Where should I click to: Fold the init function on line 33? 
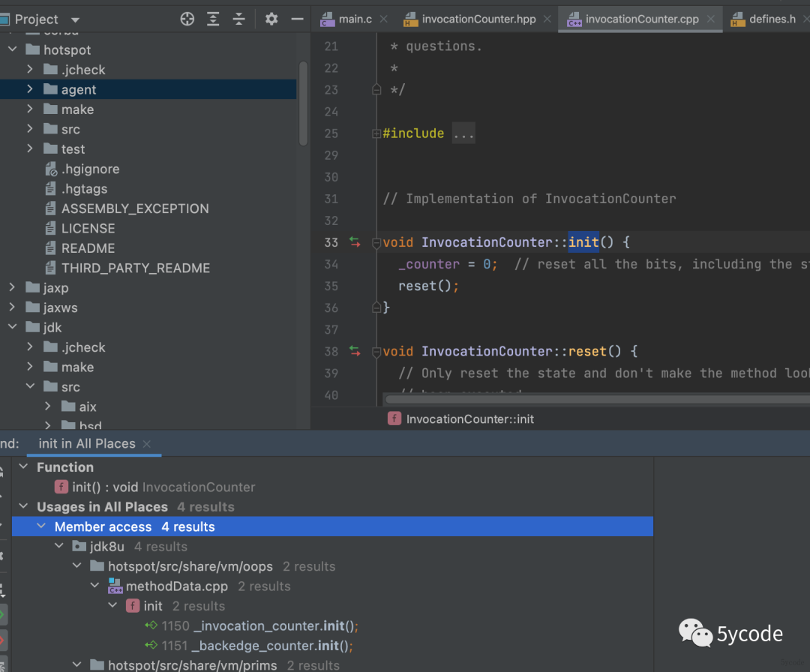(x=376, y=243)
